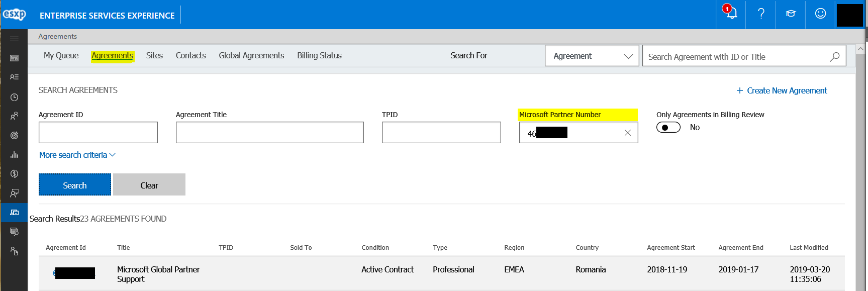868x291 pixels.
Task: Sort by the Condition column header
Action: [x=375, y=247]
